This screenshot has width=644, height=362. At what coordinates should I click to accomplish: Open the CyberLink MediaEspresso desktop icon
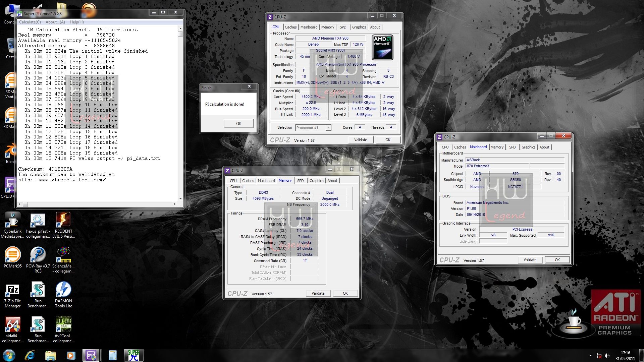point(12,225)
